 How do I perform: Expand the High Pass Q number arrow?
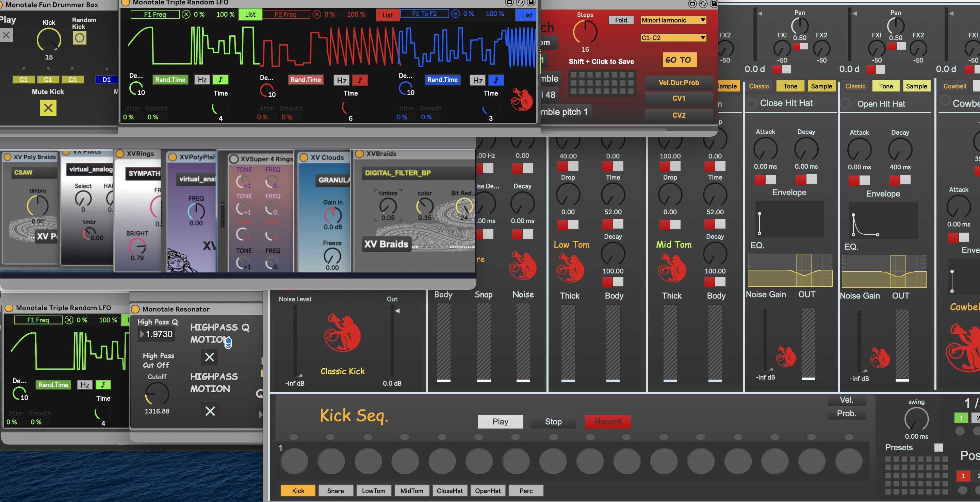(x=142, y=334)
